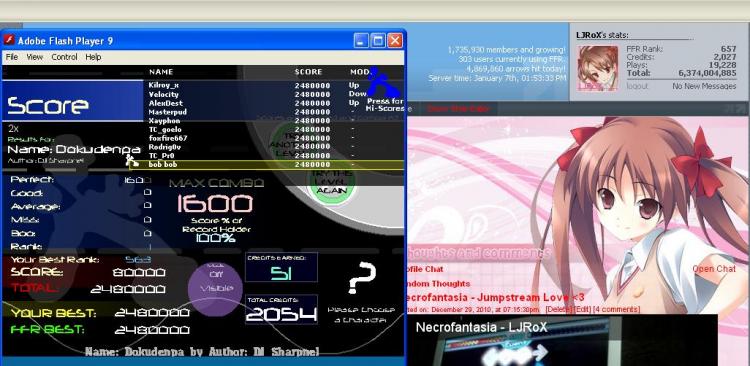Screen dimensions: 750x366
Task: Click LJRoX's avatar picture in stats box
Action: (x=597, y=68)
